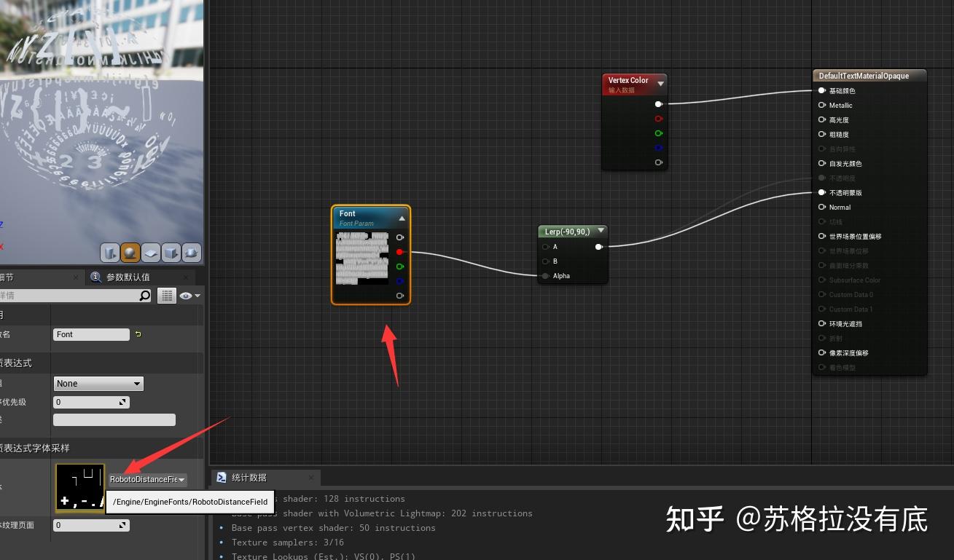Viewport: 954px width, 560px height.
Task: Select the plane preview shape icon
Action: tap(150, 253)
